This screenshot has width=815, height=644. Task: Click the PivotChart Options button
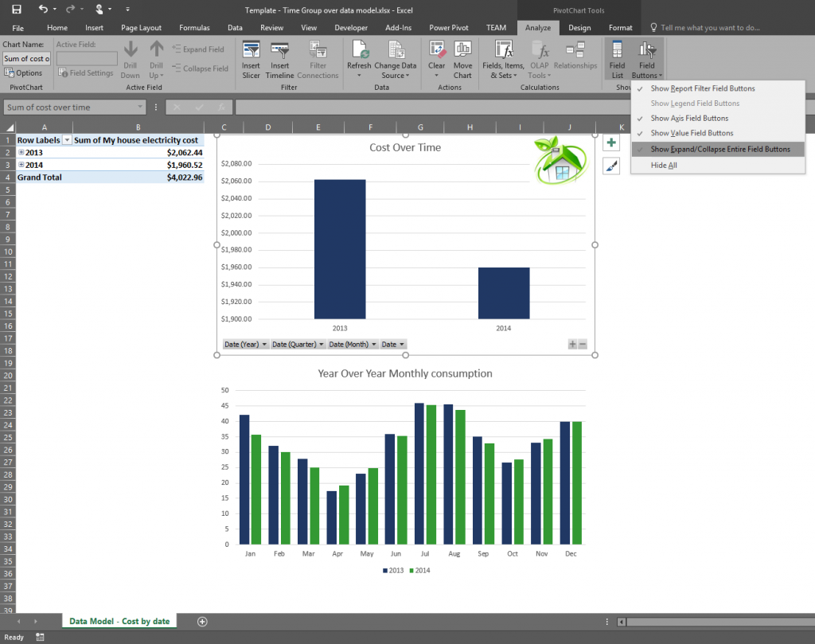[24, 73]
